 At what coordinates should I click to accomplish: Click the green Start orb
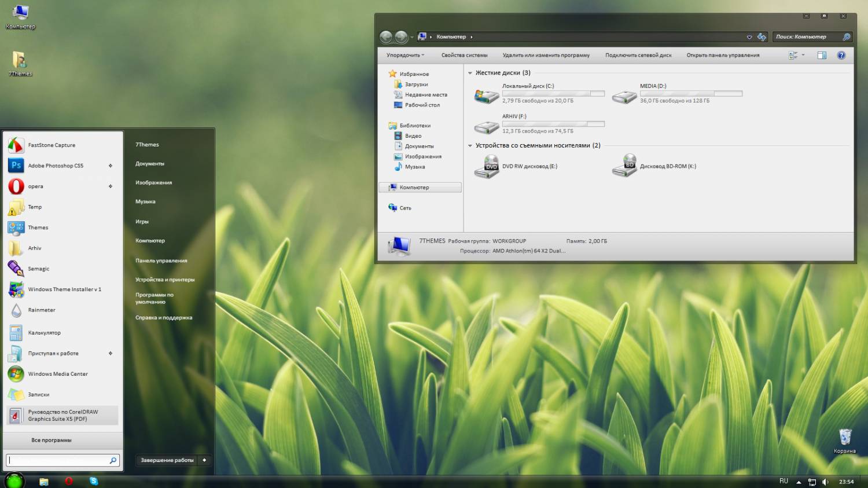15,480
